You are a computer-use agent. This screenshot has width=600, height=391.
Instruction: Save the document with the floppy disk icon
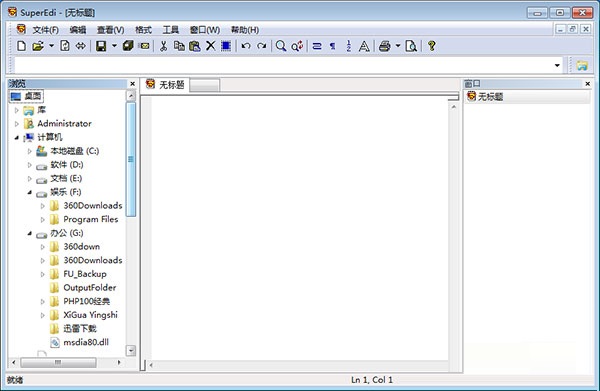(101, 46)
